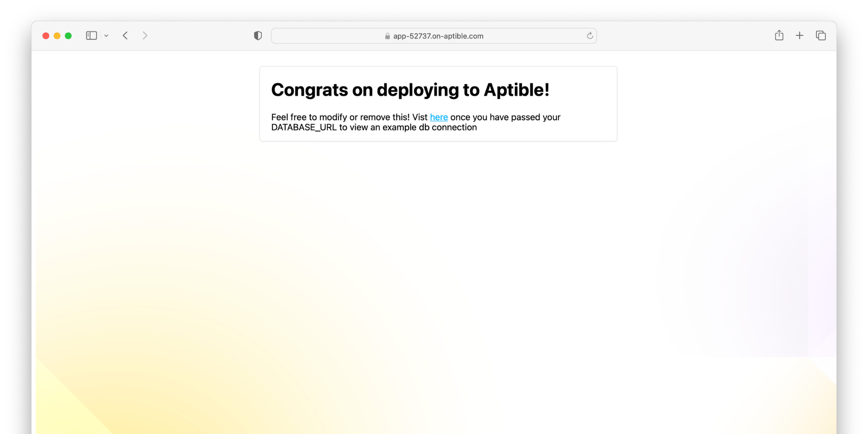868x434 pixels.
Task: Click the padlock icon in address bar
Action: tap(388, 36)
